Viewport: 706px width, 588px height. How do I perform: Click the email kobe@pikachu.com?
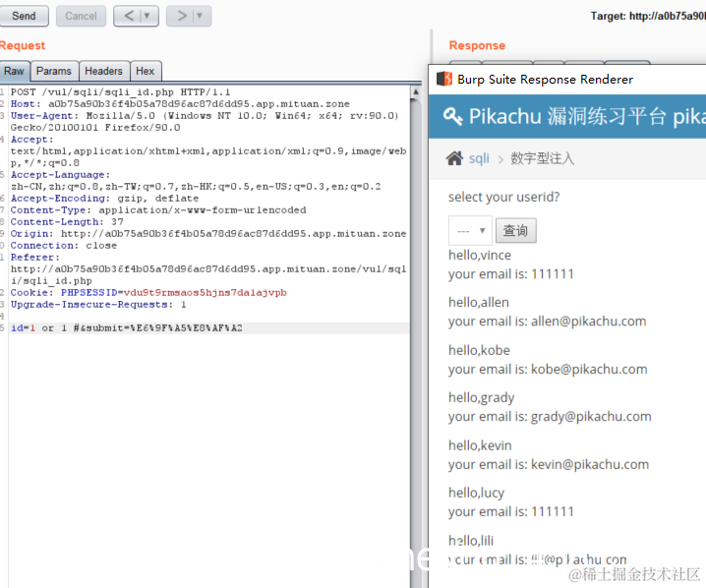click(x=589, y=369)
